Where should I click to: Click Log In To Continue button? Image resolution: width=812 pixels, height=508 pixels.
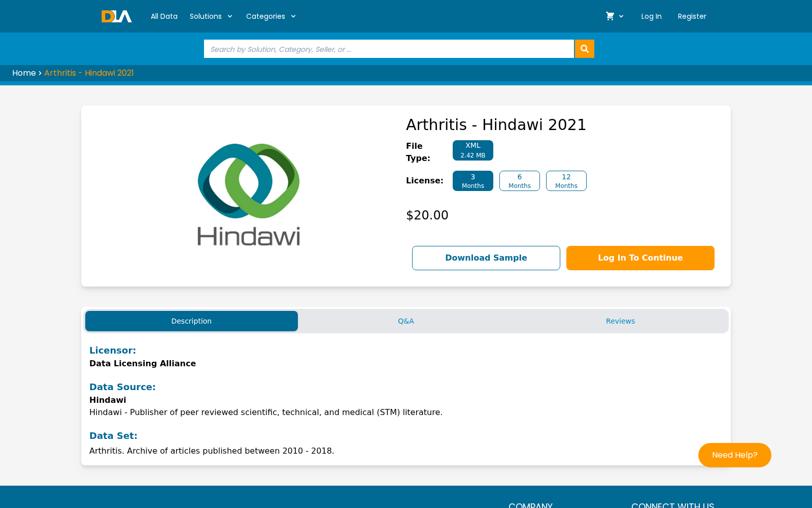click(640, 258)
